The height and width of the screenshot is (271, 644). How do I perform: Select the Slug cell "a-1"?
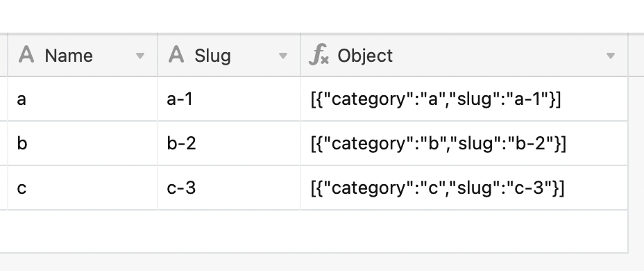pos(229,99)
